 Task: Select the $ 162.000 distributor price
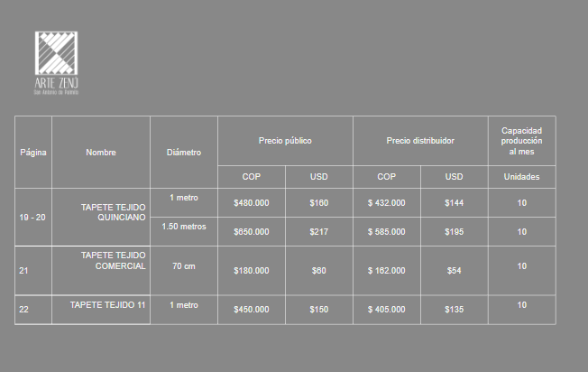[387, 271]
